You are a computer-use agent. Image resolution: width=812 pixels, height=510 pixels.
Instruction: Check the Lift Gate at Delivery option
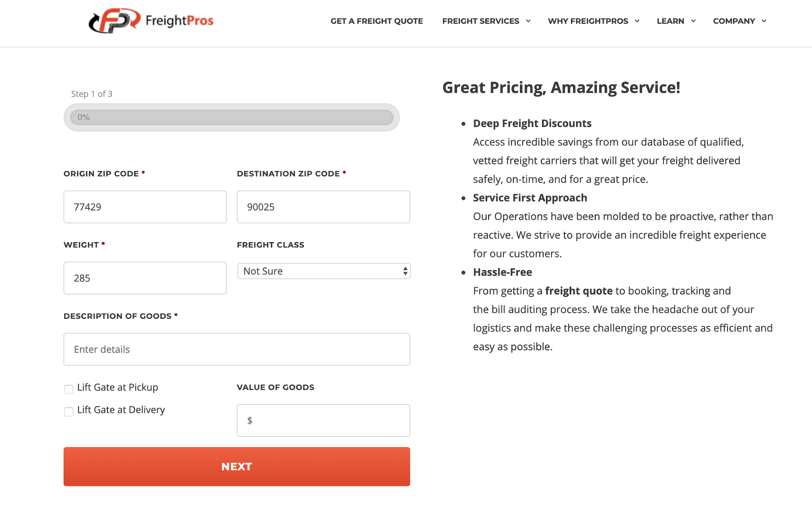[69, 412]
